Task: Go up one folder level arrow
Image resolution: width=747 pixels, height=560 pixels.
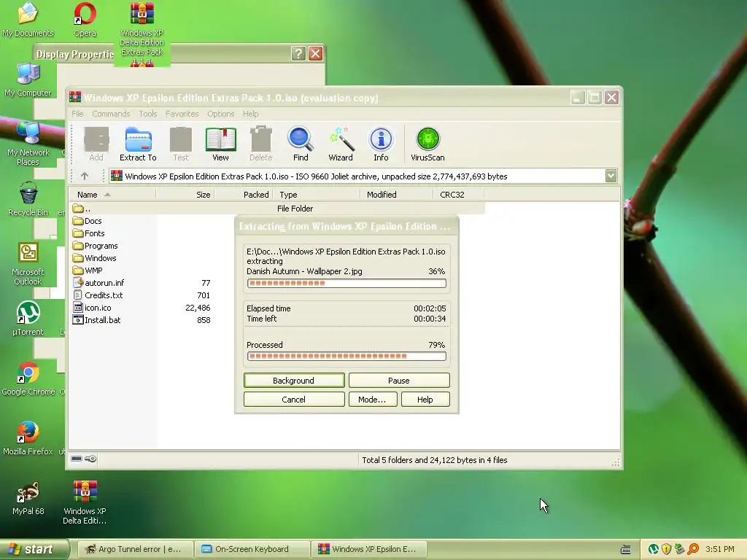Action: pos(85,176)
